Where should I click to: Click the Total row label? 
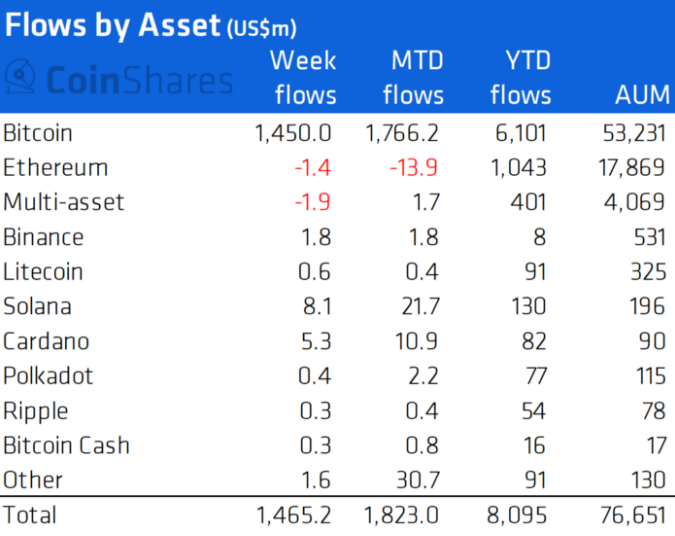tap(30, 514)
